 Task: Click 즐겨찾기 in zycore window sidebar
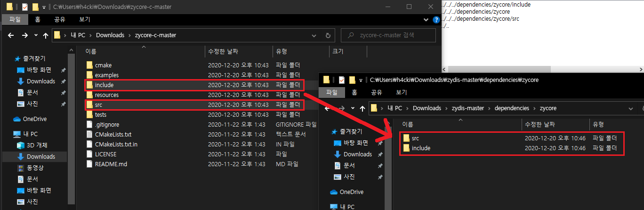[x=346, y=131]
